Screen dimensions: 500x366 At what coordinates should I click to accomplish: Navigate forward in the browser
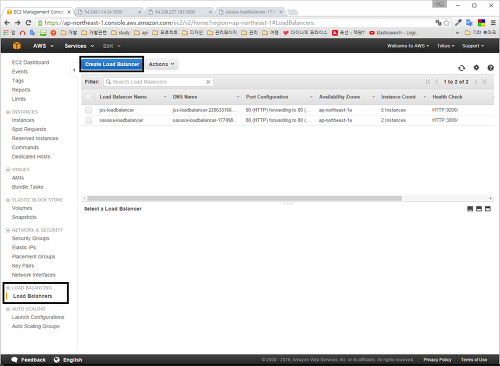[18, 23]
